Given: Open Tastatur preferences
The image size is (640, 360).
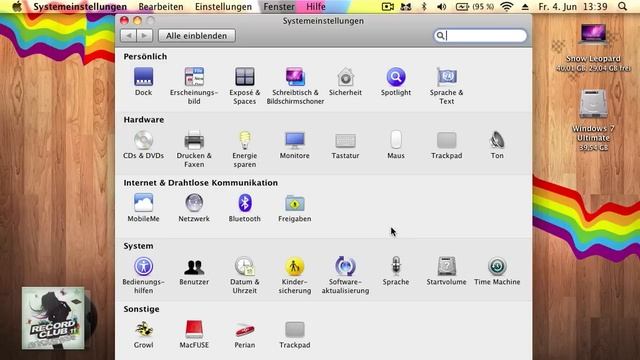Looking at the screenshot, I should (x=345, y=145).
